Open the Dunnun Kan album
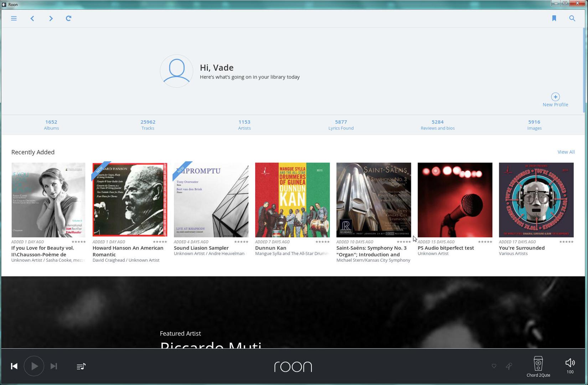 [292, 200]
